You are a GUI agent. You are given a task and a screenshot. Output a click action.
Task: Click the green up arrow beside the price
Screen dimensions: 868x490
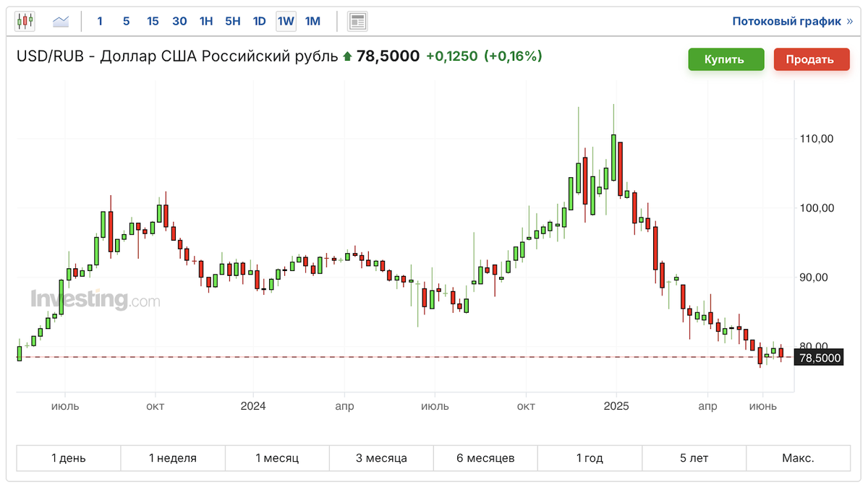tap(347, 56)
